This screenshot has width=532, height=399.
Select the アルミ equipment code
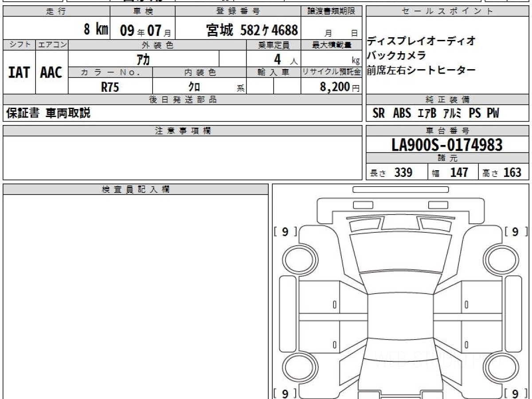453,113
